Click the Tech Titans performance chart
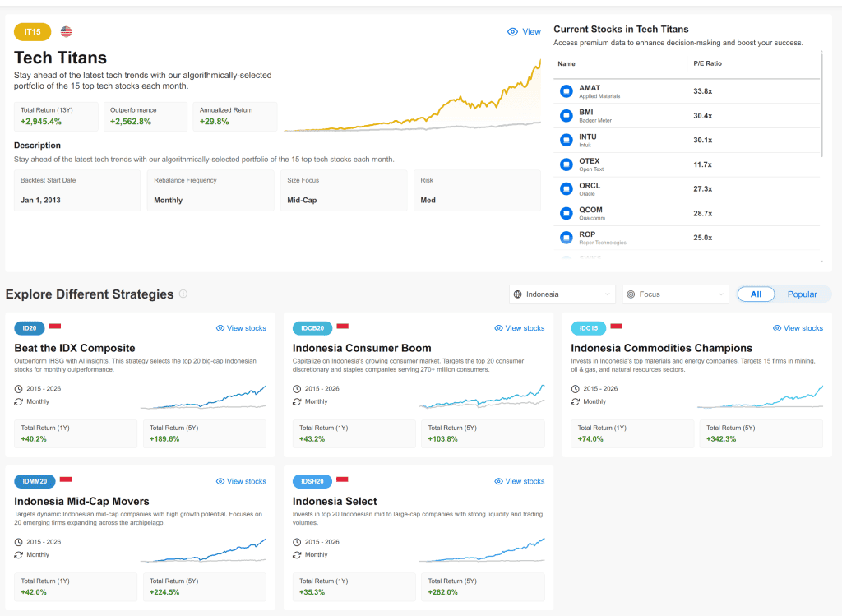This screenshot has width=842, height=616. click(x=412, y=99)
